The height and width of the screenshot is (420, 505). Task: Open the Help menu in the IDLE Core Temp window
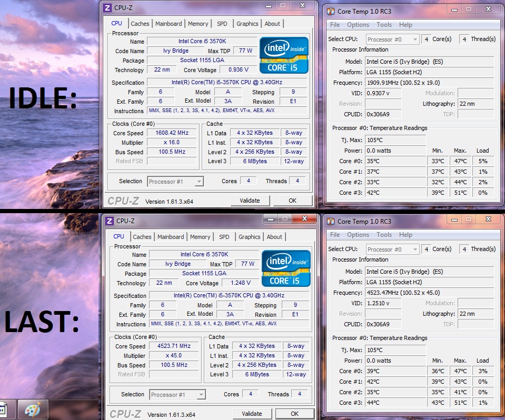coord(405,25)
